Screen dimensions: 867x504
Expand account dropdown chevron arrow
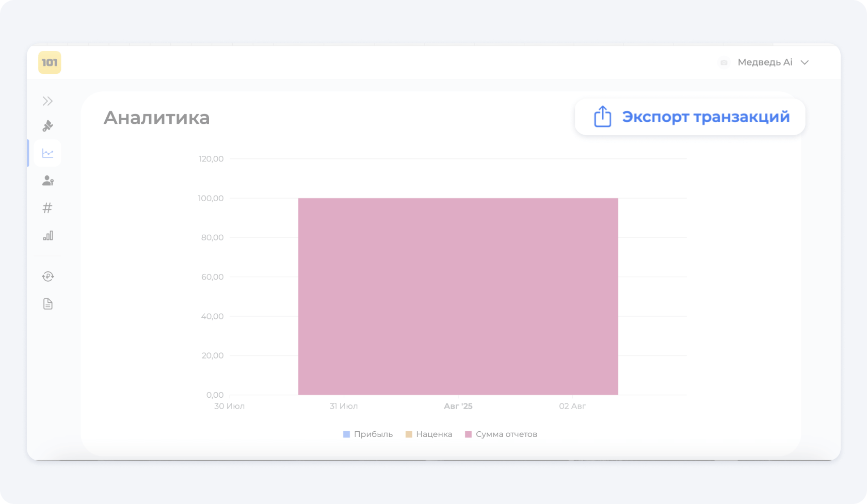tap(804, 62)
